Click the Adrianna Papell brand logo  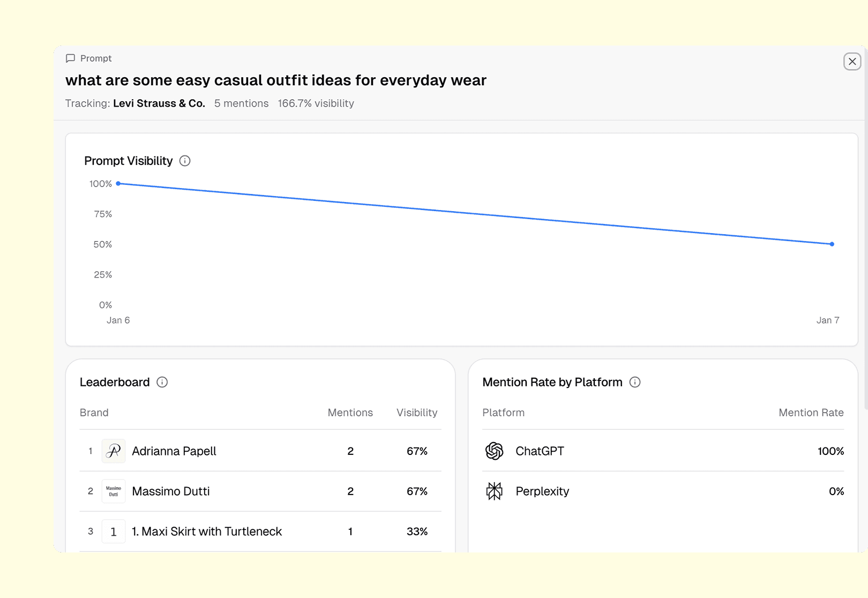pyautogui.click(x=114, y=451)
